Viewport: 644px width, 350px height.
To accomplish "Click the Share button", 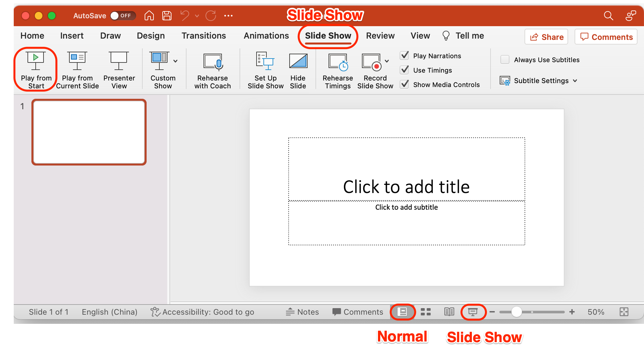I will [x=546, y=37].
